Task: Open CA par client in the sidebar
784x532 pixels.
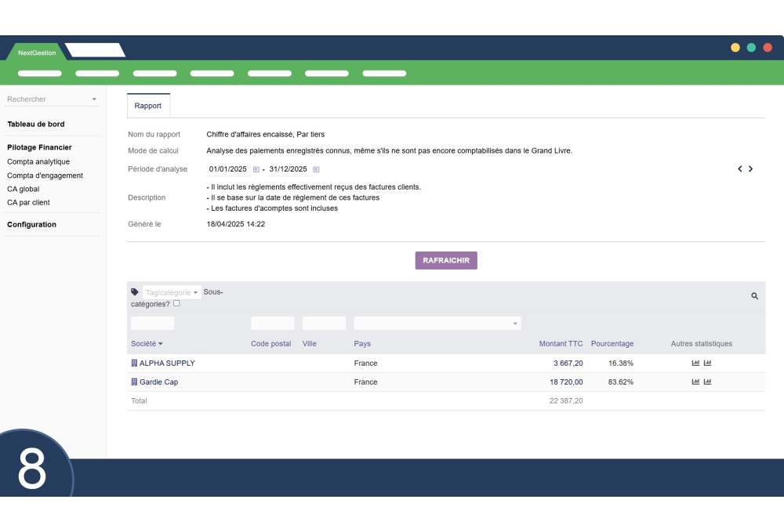Action: (x=28, y=202)
